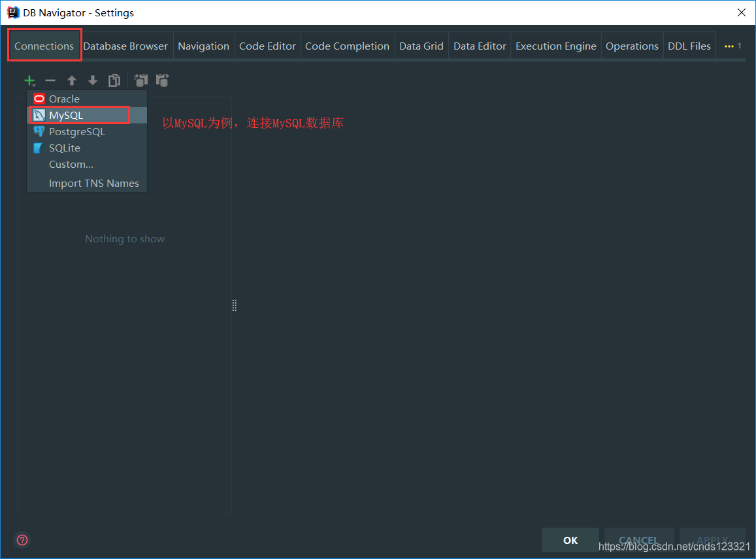
Task: Click the remove connection minus icon
Action: (x=50, y=80)
